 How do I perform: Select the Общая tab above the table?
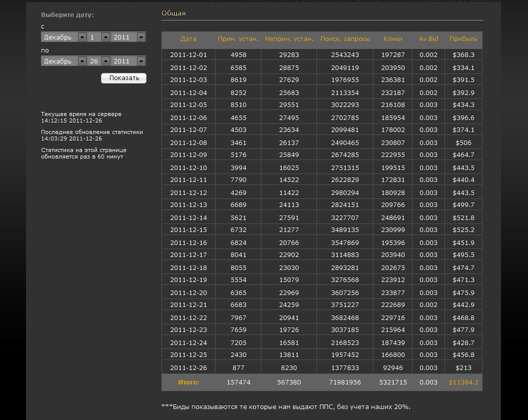[x=173, y=13]
